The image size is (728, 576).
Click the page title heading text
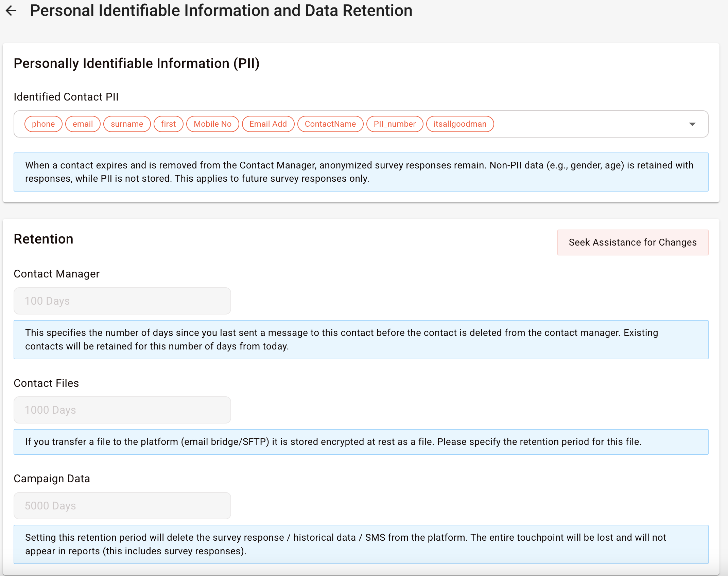click(x=221, y=11)
